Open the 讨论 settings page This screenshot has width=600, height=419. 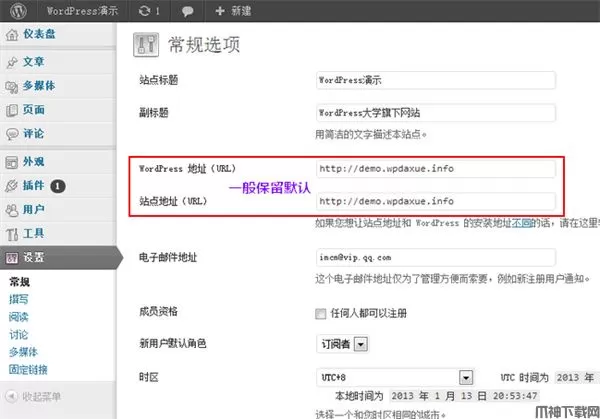[19, 334]
